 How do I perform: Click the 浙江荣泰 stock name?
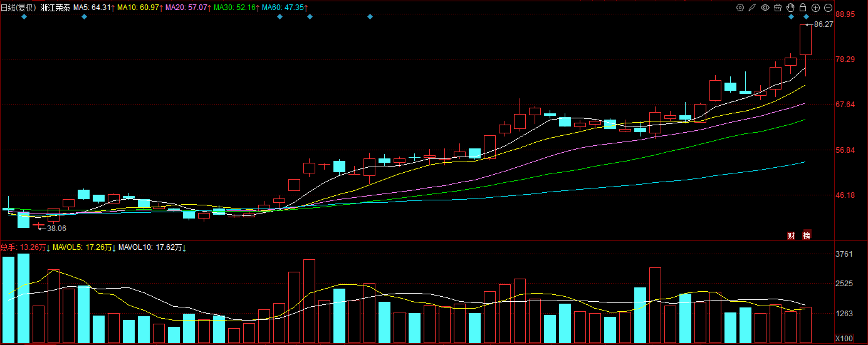(x=55, y=8)
